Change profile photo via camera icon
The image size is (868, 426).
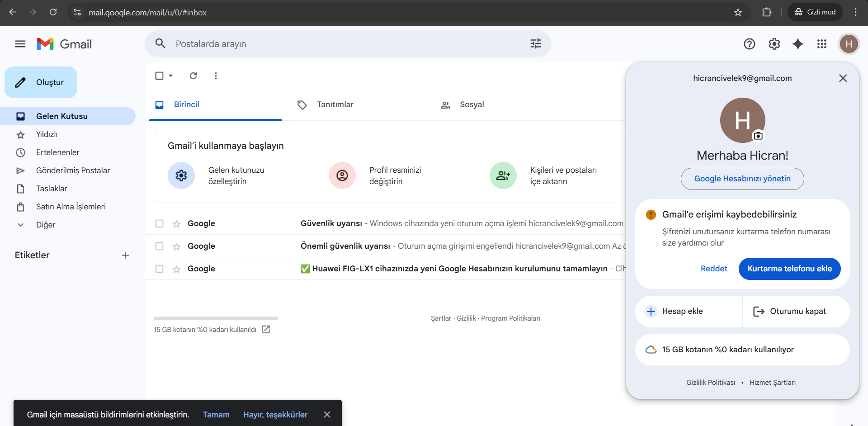click(758, 136)
